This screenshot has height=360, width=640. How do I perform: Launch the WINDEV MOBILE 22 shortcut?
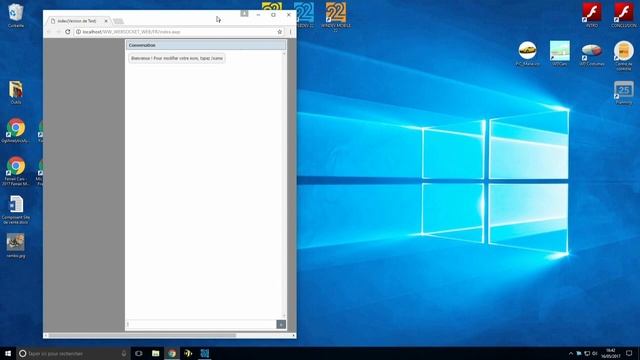336,16
